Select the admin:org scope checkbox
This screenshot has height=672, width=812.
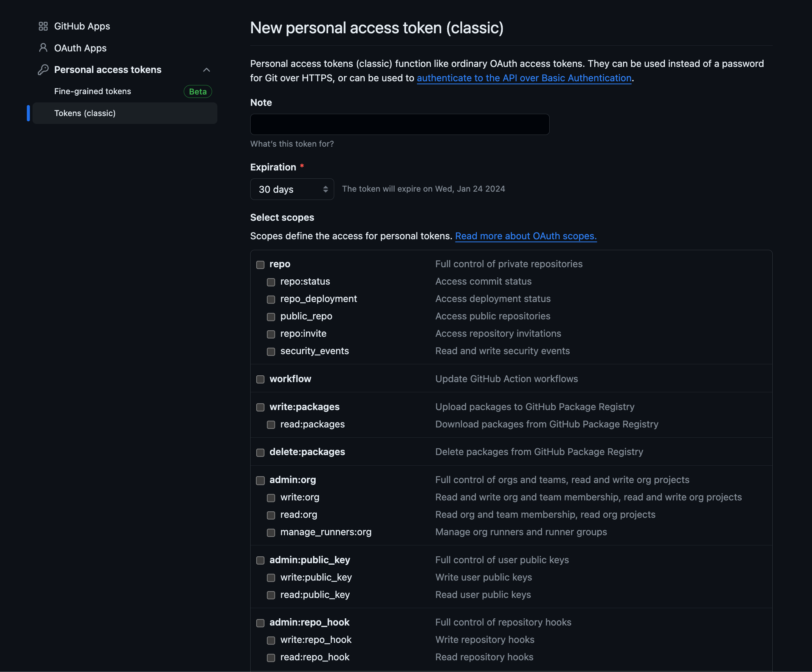click(x=260, y=480)
